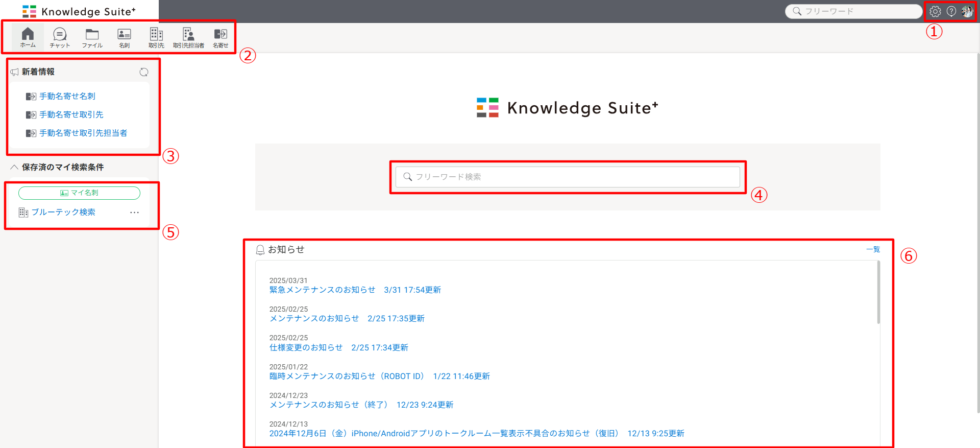The image size is (980, 448).
Task: Open the 緊急メンテナンスのお知らせ notice
Action: [355, 290]
